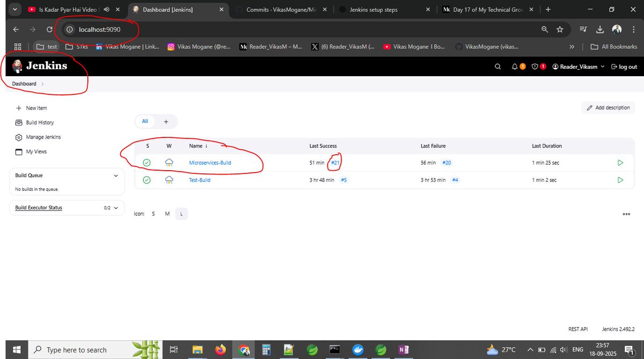
Task: Set icon size to M
Action: click(167, 214)
